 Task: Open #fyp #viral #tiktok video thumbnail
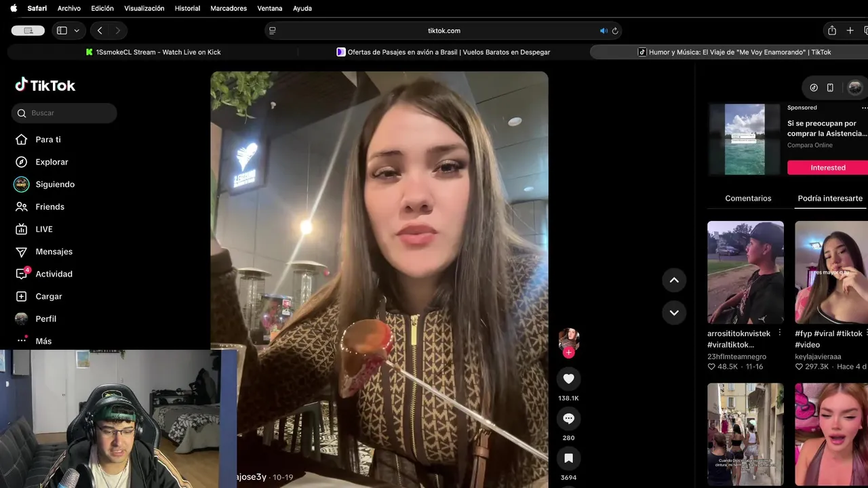(x=831, y=272)
